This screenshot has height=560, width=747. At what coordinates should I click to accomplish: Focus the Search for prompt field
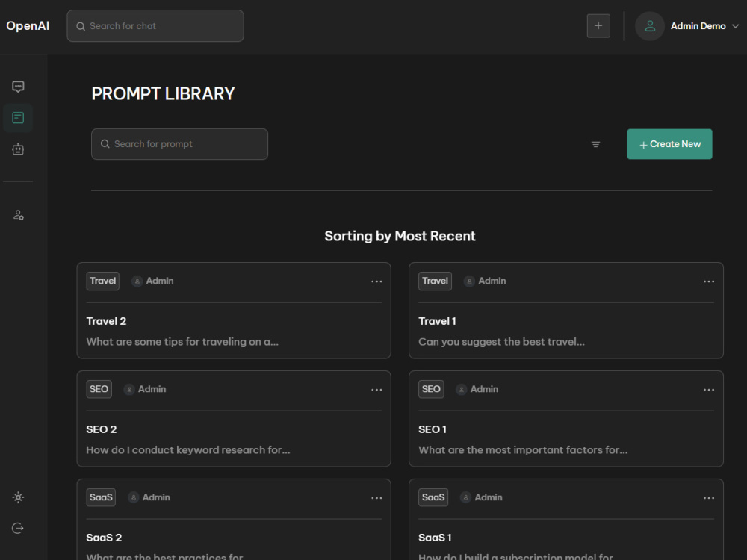pyautogui.click(x=179, y=144)
